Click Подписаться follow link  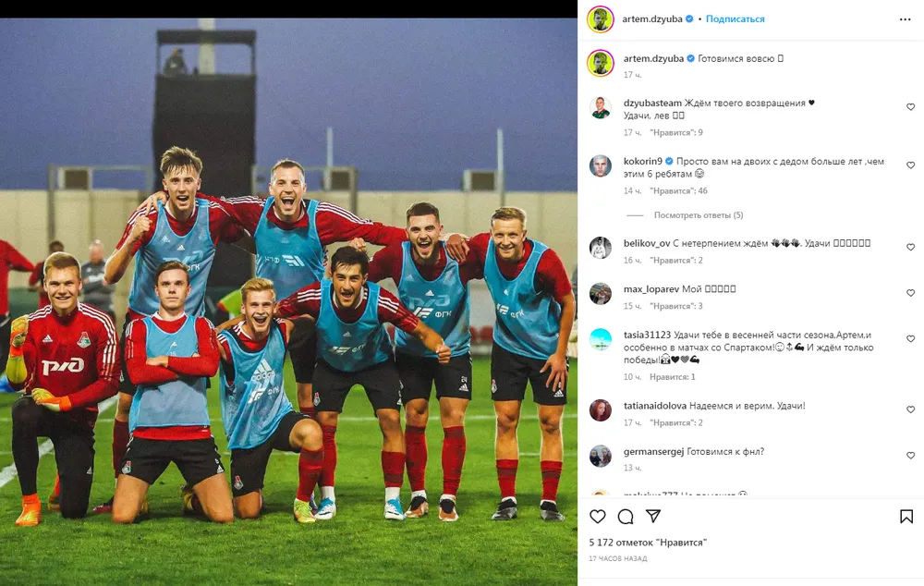pyautogui.click(x=735, y=18)
